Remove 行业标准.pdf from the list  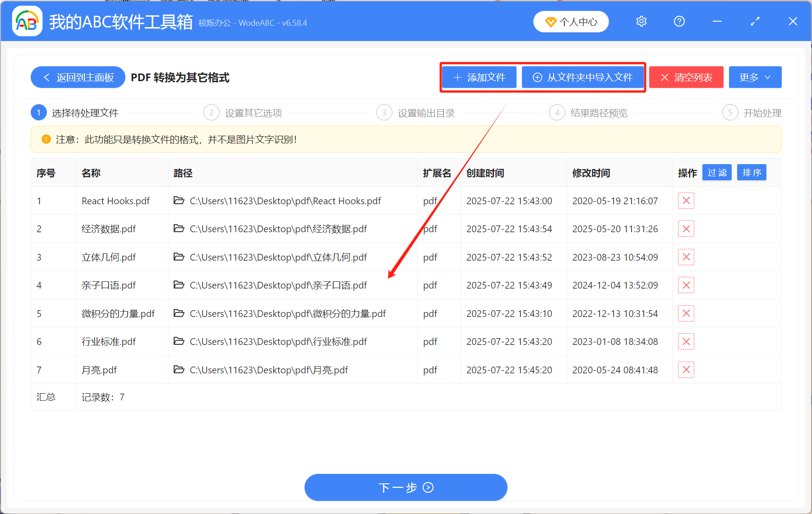[686, 341]
